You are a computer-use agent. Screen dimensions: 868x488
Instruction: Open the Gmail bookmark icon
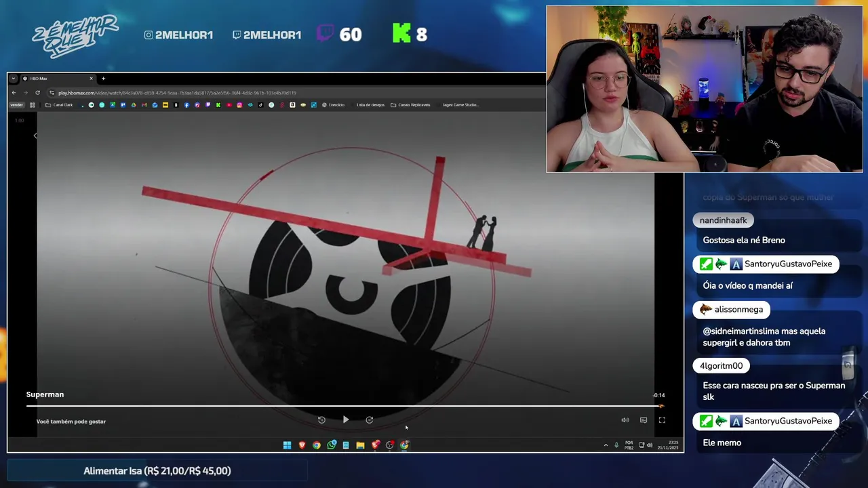pyautogui.click(x=144, y=105)
